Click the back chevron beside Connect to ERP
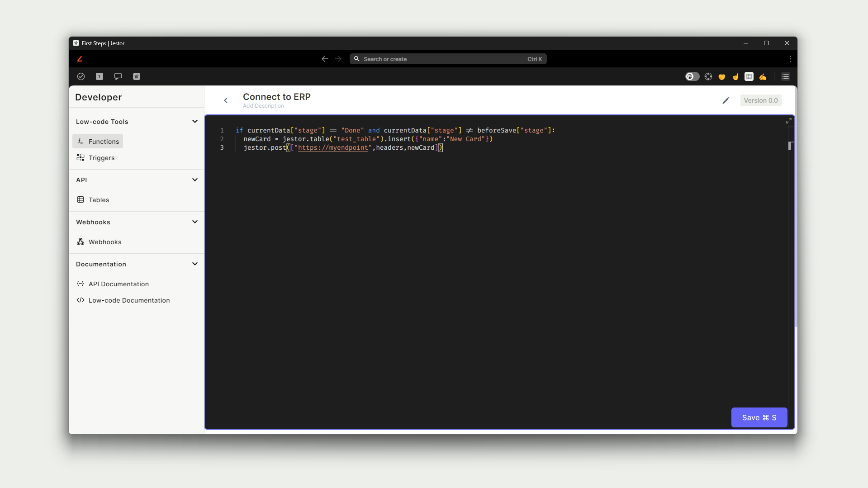Viewport: 868px width, 488px height. click(x=226, y=100)
